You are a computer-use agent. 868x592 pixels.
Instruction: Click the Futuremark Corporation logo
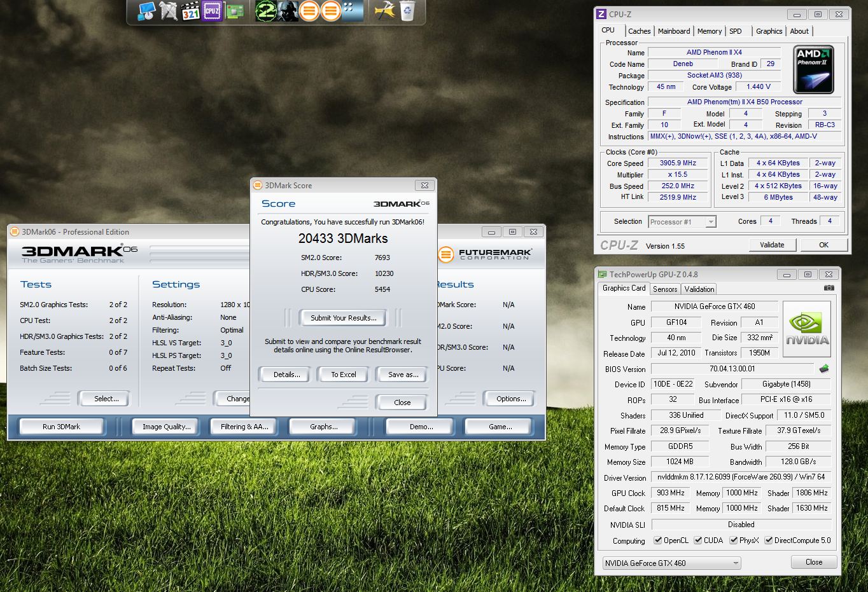486,254
